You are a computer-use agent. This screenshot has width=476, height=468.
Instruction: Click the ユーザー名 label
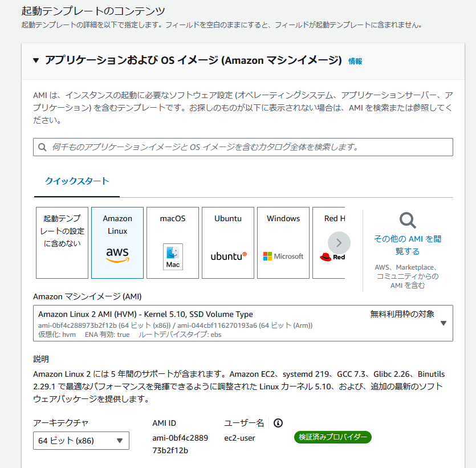point(244,423)
